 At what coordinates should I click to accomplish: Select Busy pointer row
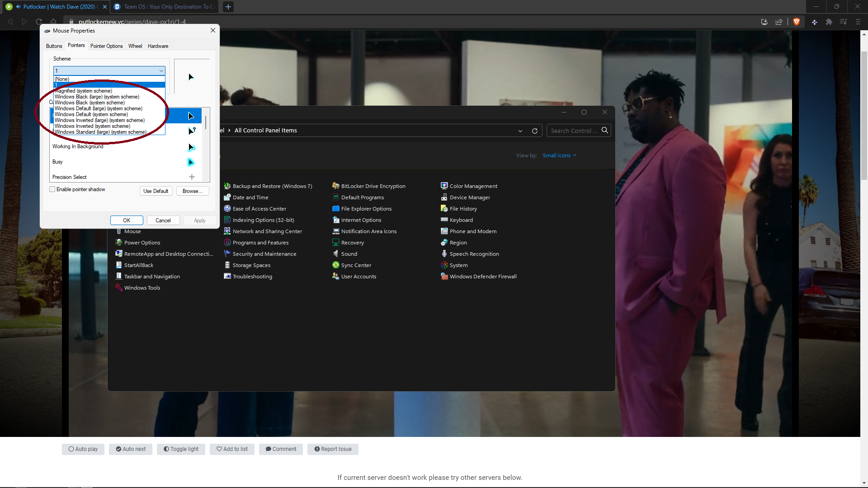point(127,162)
